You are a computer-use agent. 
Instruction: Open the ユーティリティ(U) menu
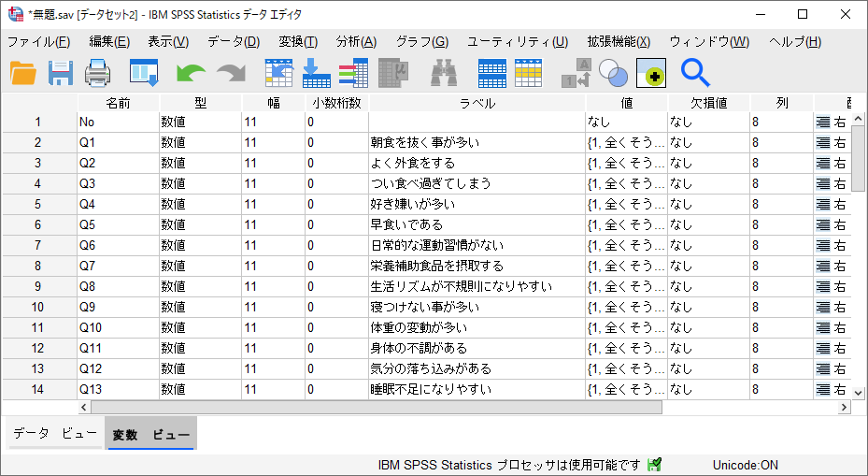click(518, 41)
